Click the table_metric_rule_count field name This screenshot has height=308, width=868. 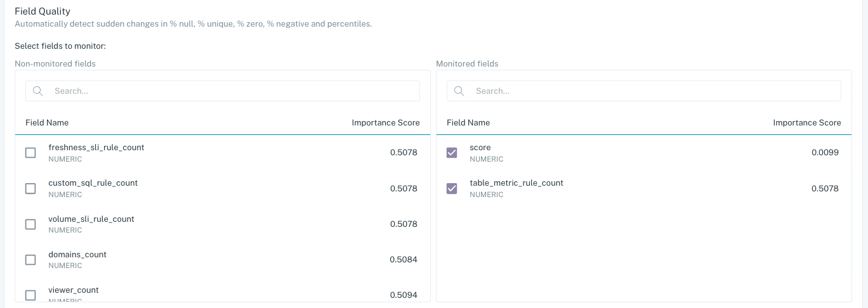pyautogui.click(x=516, y=183)
